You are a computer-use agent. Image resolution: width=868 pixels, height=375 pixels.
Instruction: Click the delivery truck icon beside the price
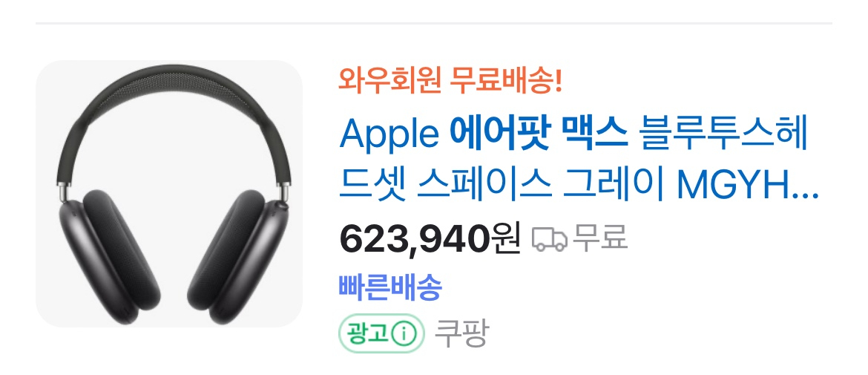click(x=550, y=238)
